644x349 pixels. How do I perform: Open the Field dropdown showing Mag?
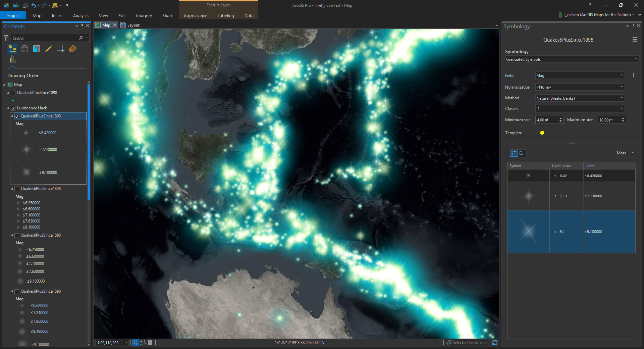tap(580, 76)
